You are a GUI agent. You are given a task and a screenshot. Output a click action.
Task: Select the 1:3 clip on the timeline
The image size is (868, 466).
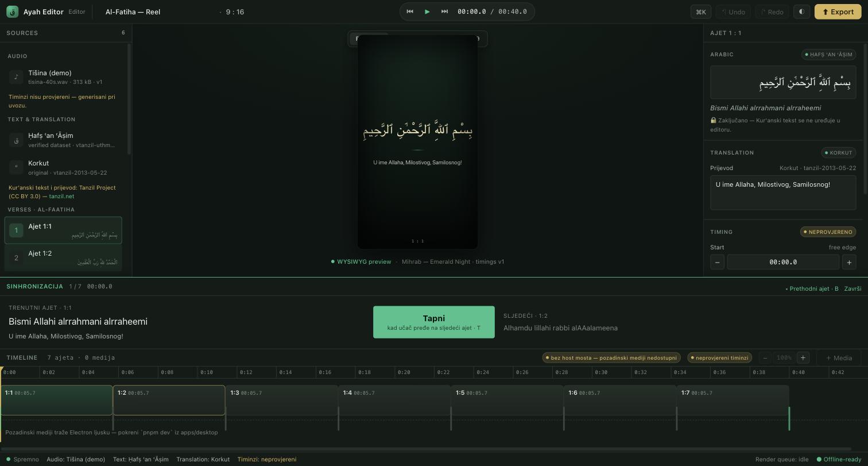[282, 400]
